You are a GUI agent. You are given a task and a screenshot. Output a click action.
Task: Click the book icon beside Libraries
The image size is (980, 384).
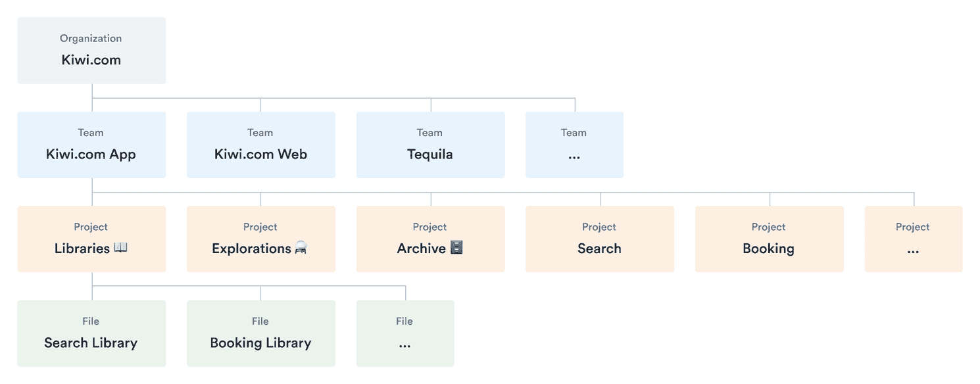click(x=120, y=248)
